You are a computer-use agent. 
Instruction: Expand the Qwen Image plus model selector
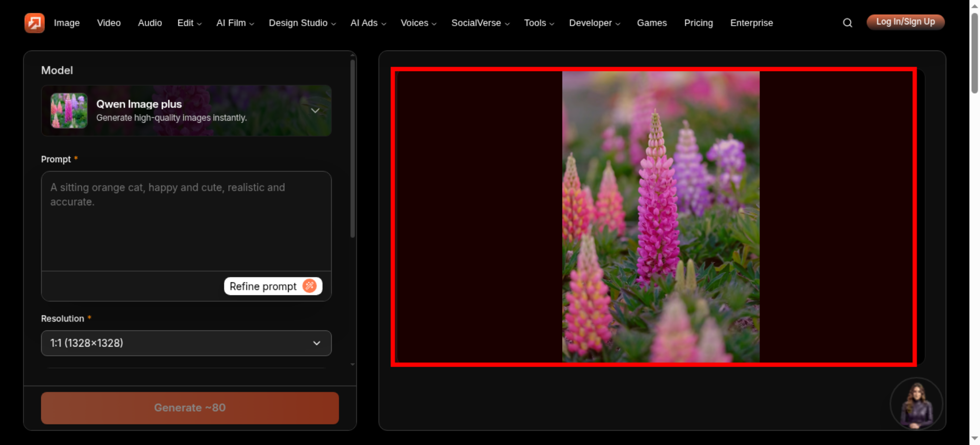[x=186, y=111]
